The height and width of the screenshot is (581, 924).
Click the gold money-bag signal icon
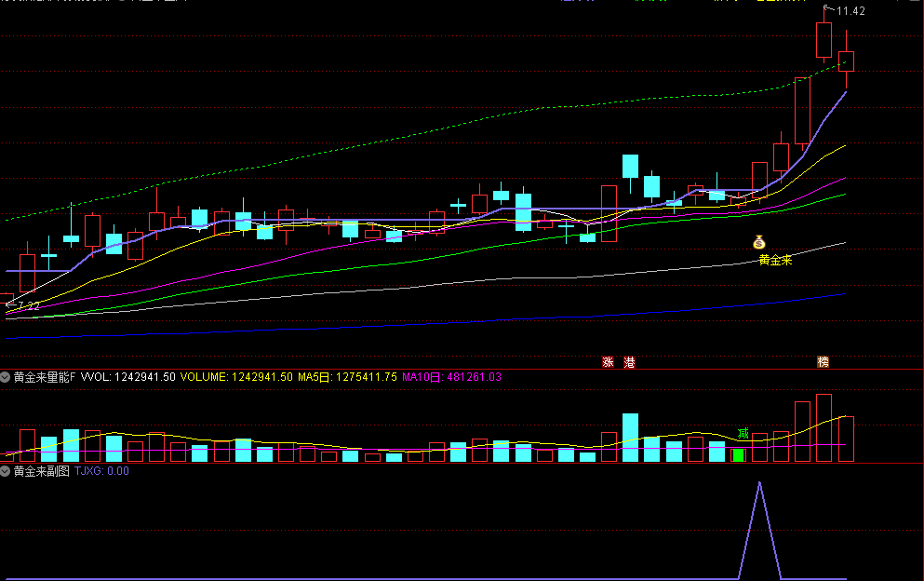point(759,242)
